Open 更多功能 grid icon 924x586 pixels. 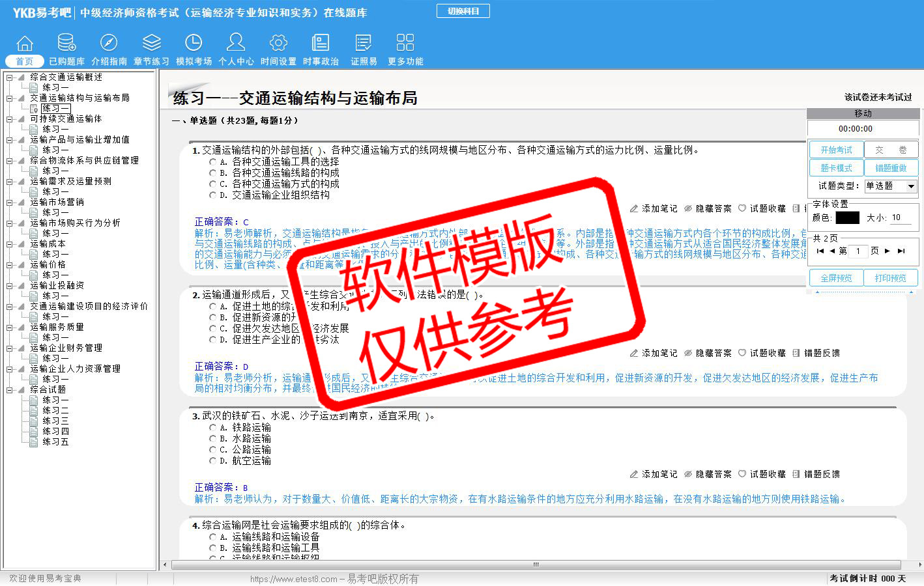point(405,44)
